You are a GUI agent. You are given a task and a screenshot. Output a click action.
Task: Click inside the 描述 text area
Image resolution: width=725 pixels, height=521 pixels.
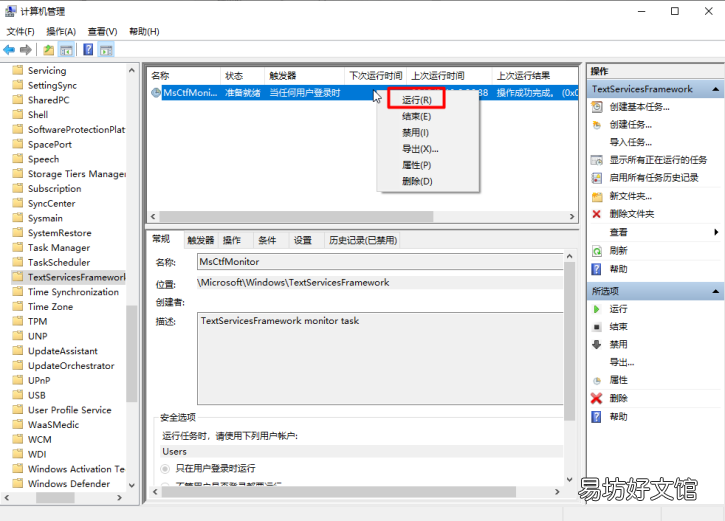[x=380, y=359]
